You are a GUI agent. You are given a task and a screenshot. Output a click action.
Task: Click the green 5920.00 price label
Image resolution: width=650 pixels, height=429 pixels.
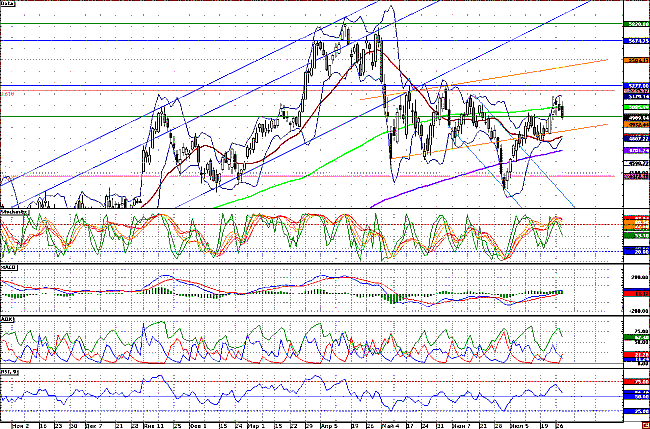(x=636, y=24)
